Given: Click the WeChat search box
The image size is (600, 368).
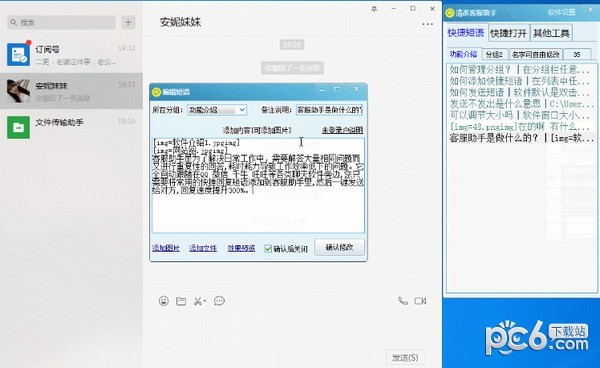Looking at the screenshot, I should coord(61,23).
